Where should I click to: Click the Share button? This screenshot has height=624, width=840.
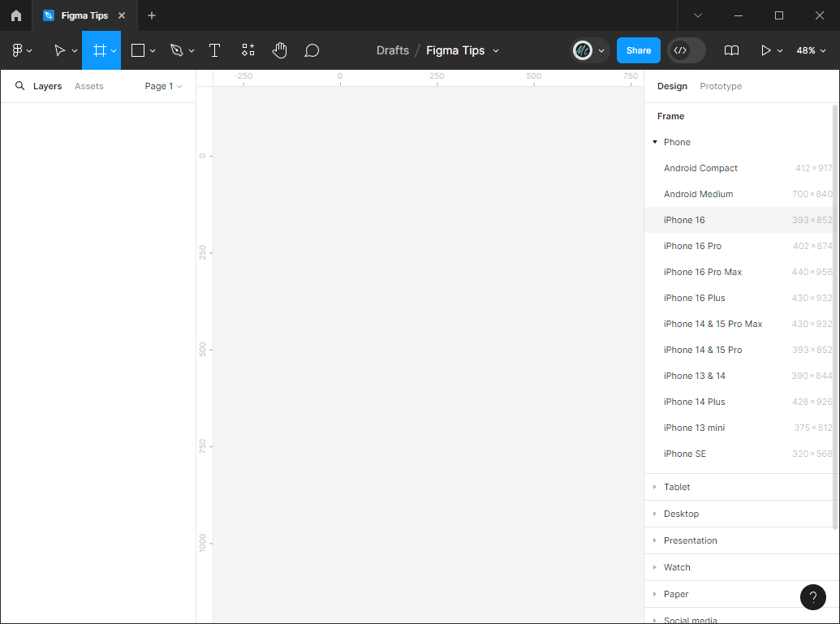click(638, 50)
